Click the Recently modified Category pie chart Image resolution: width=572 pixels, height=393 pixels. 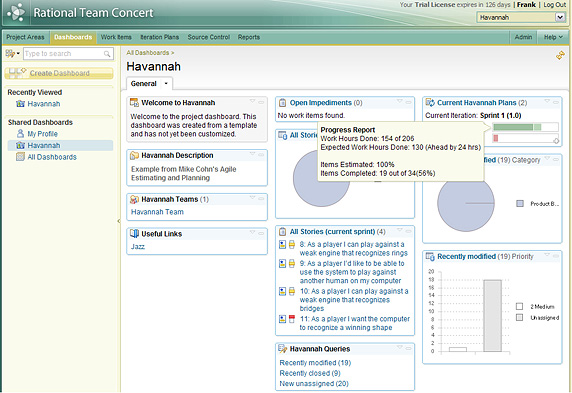(x=466, y=203)
